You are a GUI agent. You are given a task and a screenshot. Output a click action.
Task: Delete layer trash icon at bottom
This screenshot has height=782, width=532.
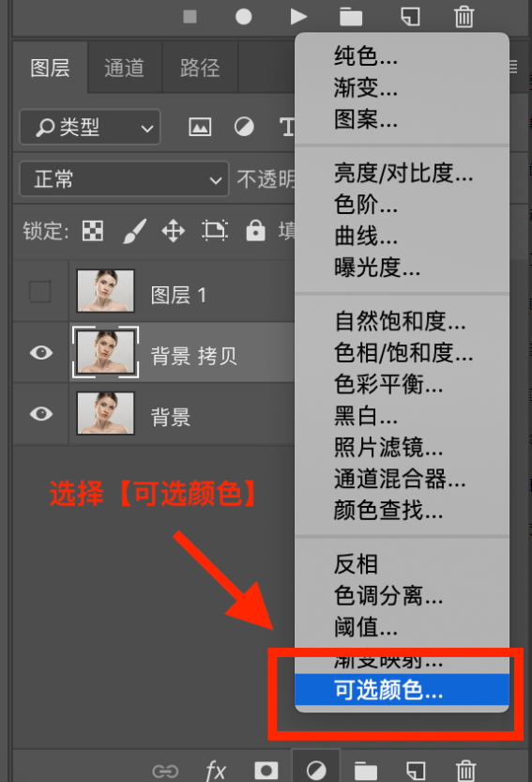465,771
